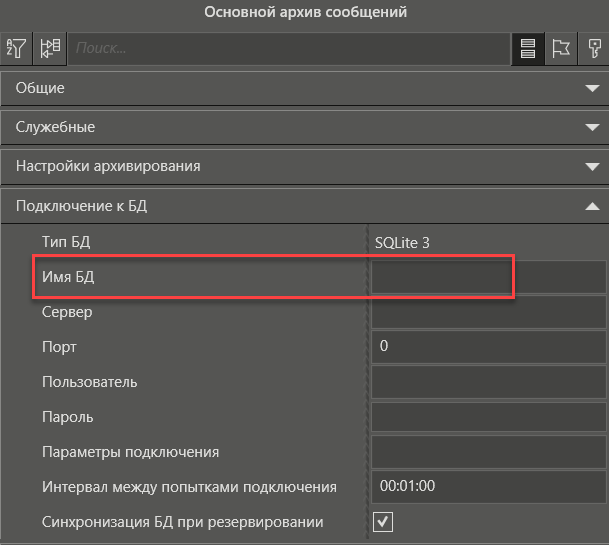This screenshot has height=545, width=609.
Task: Select the Сервер property label
Action: pos(67,312)
